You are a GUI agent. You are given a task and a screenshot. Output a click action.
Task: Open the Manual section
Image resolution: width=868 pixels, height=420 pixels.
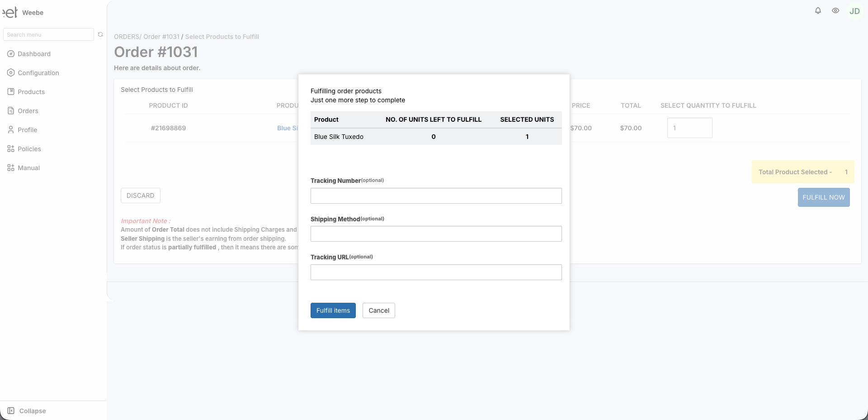tap(28, 168)
